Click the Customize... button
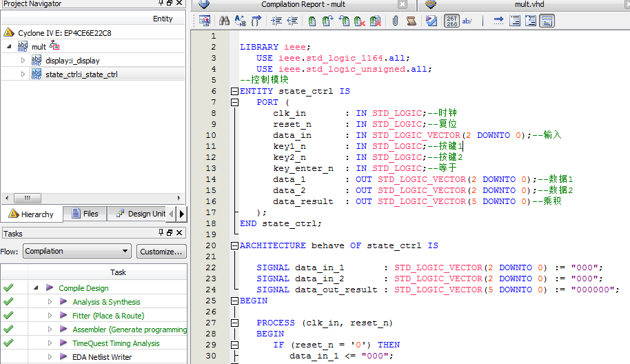Image resolution: width=630 pixels, height=364 pixels. tap(161, 252)
